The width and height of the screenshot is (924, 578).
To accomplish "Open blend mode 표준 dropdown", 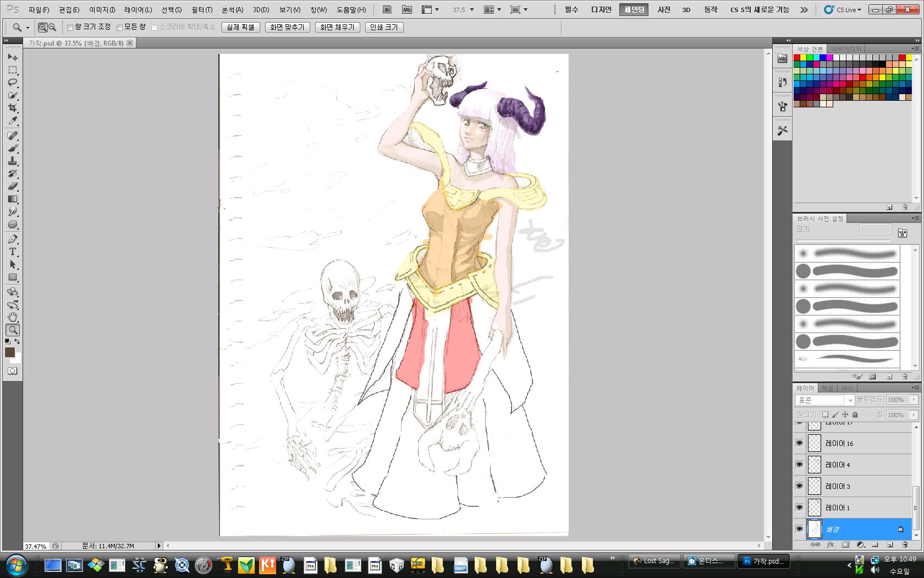I will [x=824, y=400].
